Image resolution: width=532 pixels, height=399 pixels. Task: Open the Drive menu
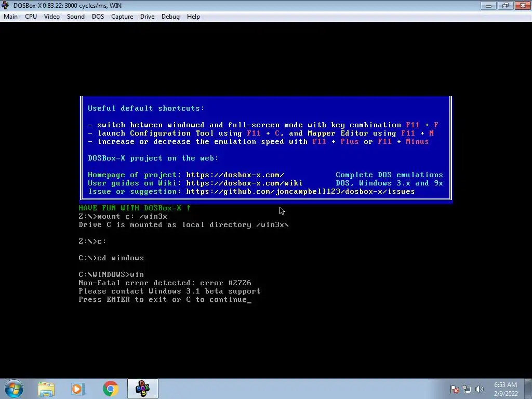147,17
